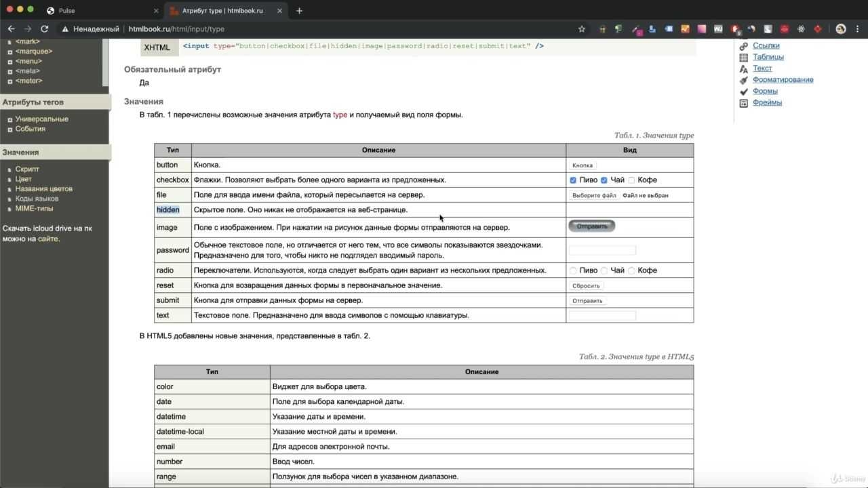
Task: Close the Pulse tab with its X
Action: 156,11
